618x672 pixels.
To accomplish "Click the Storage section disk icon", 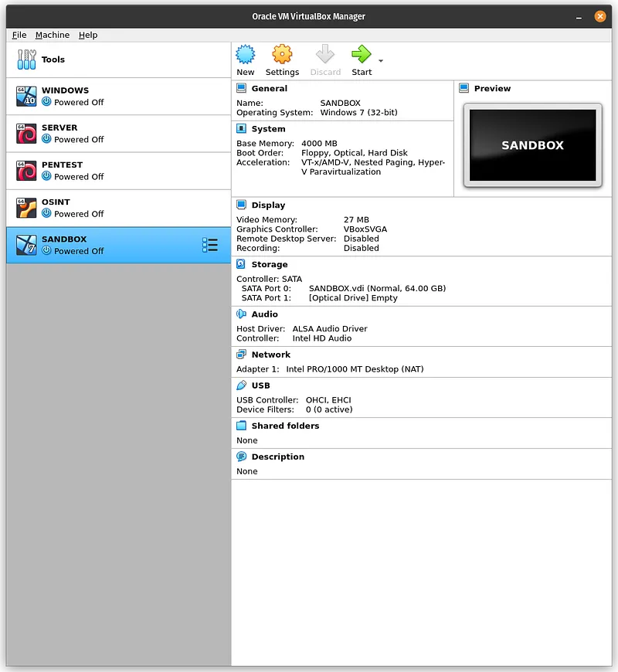I will pos(241,264).
